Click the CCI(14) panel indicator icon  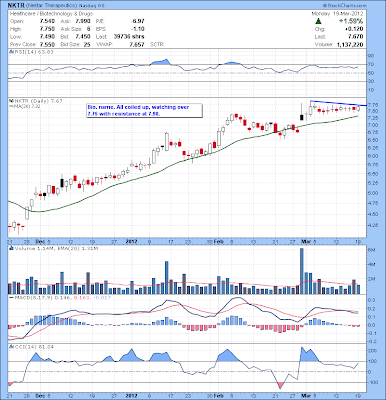coord(10,347)
